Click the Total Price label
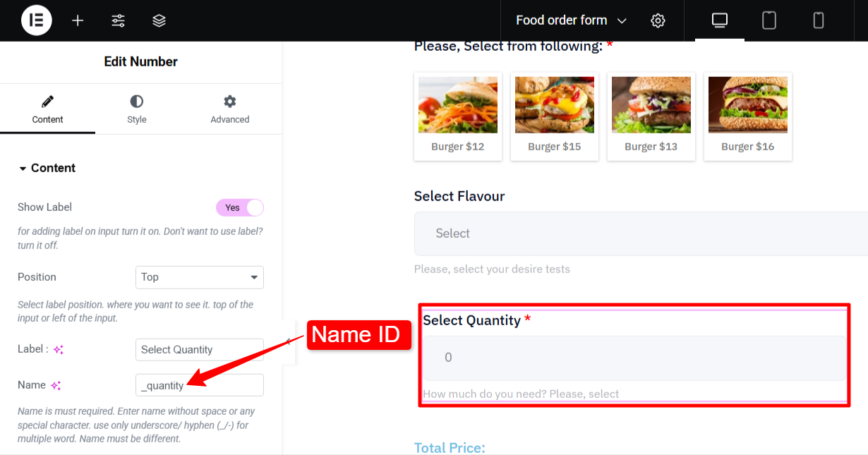 450,448
